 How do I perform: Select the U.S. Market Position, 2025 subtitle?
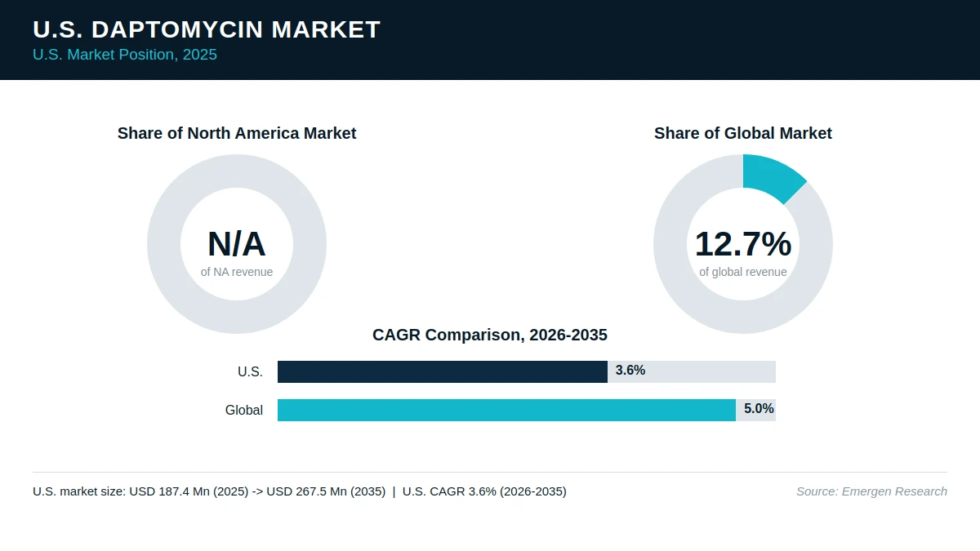(125, 55)
